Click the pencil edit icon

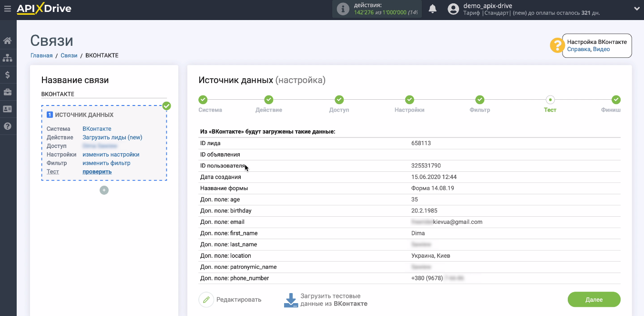point(206,300)
